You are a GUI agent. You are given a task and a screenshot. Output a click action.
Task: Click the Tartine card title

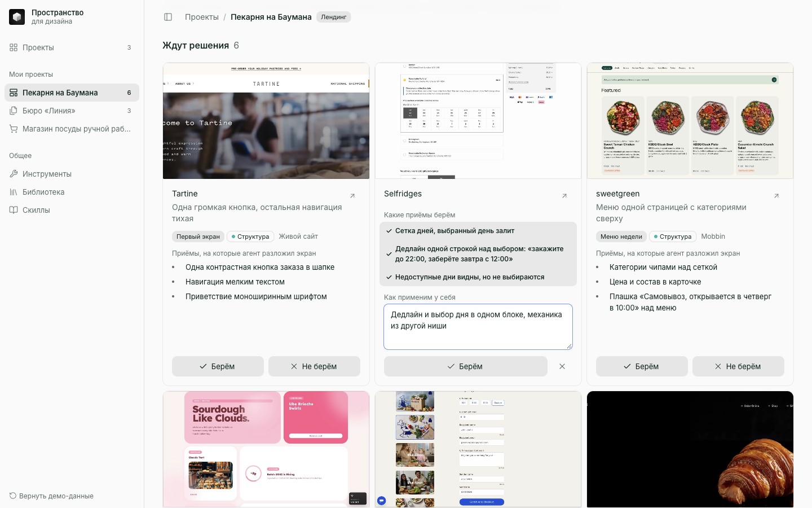point(185,194)
